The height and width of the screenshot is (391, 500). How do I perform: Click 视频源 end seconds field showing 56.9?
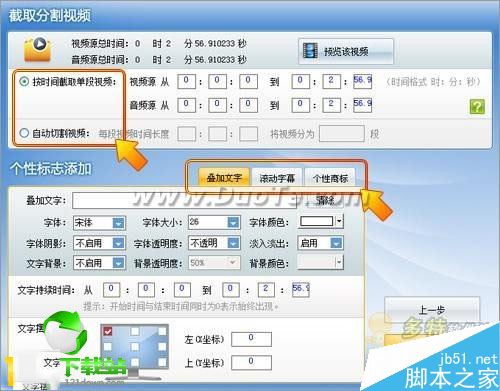[x=362, y=81]
